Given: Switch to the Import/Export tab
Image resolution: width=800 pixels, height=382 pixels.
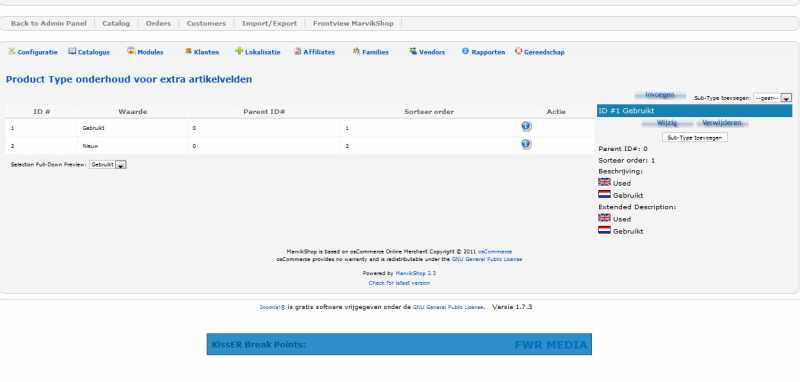Looking at the screenshot, I should (x=269, y=23).
